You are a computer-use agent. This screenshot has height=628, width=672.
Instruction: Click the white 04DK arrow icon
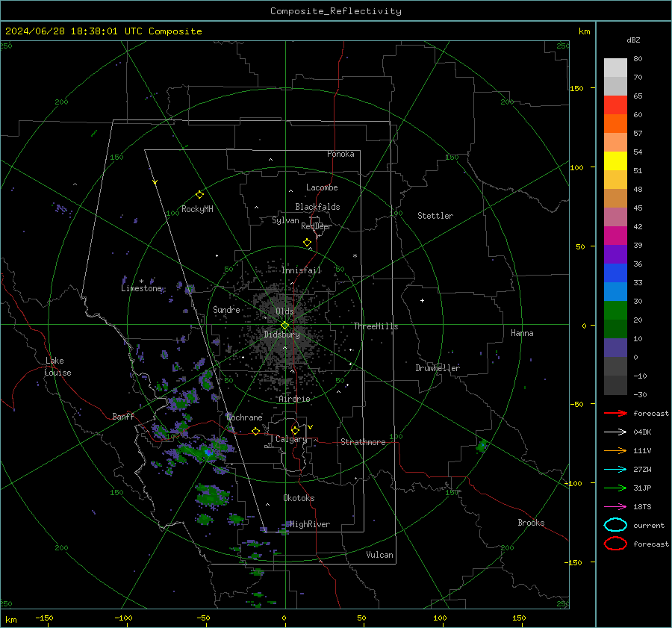[615, 432]
